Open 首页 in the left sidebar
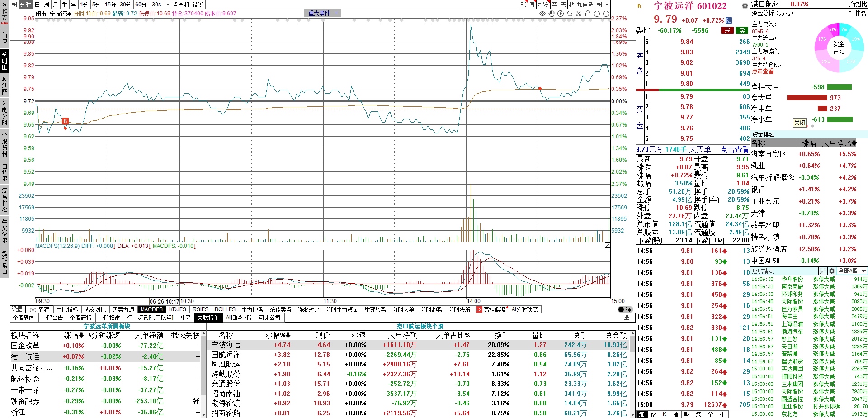Viewport: 868px width, 418px height. coord(5,38)
